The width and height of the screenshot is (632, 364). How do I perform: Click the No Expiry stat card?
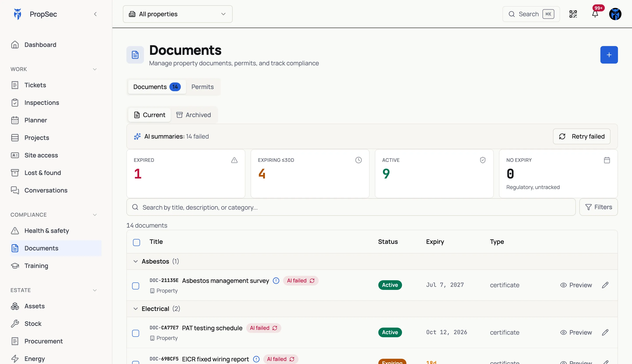tap(558, 173)
